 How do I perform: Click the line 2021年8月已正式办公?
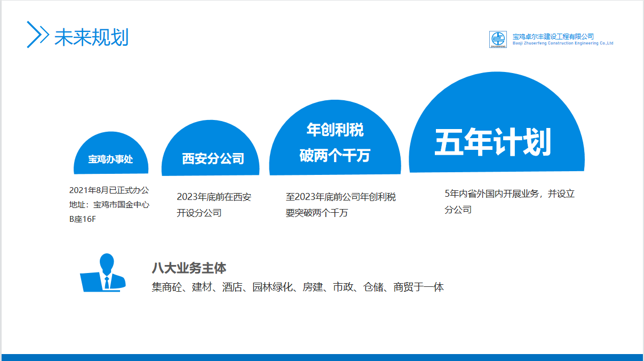pos(109,190)
